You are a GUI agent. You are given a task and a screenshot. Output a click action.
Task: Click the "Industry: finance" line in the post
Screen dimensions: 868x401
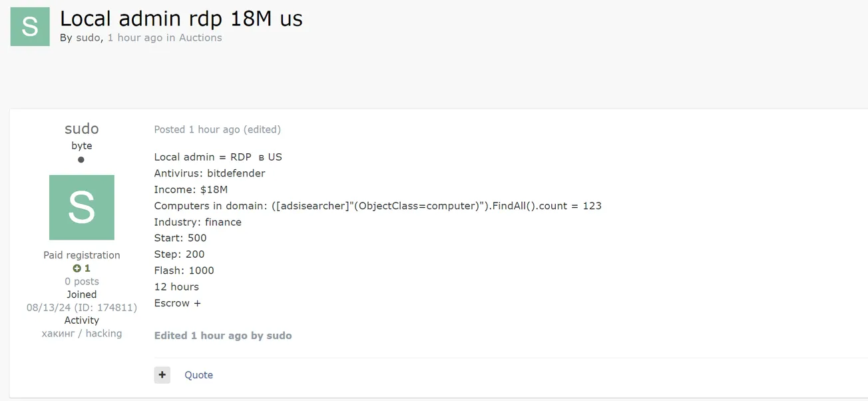coord(198,222)
